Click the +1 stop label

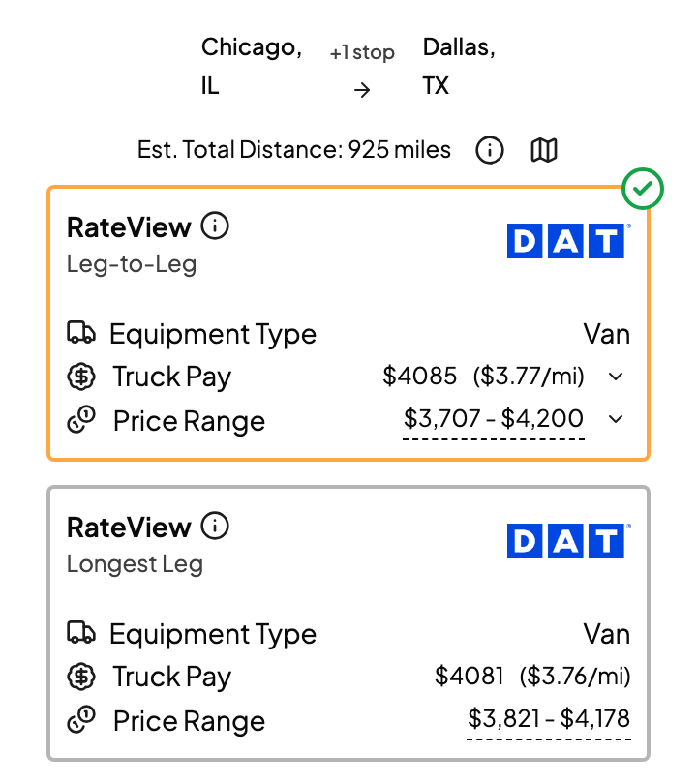pos(362,52)
